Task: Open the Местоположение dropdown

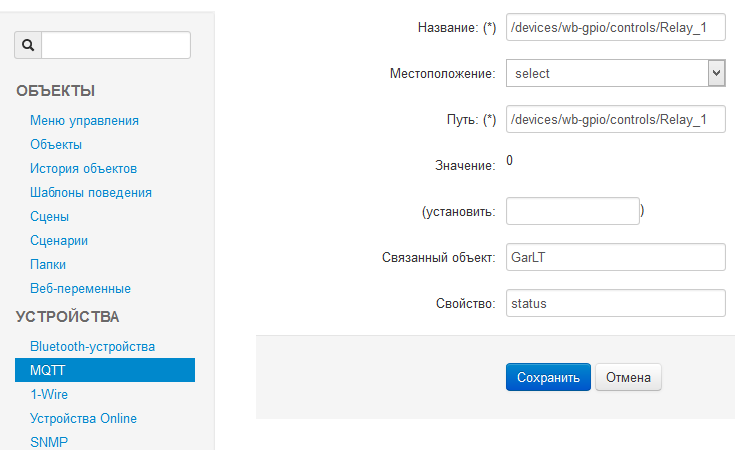Action: click(615, 73)
